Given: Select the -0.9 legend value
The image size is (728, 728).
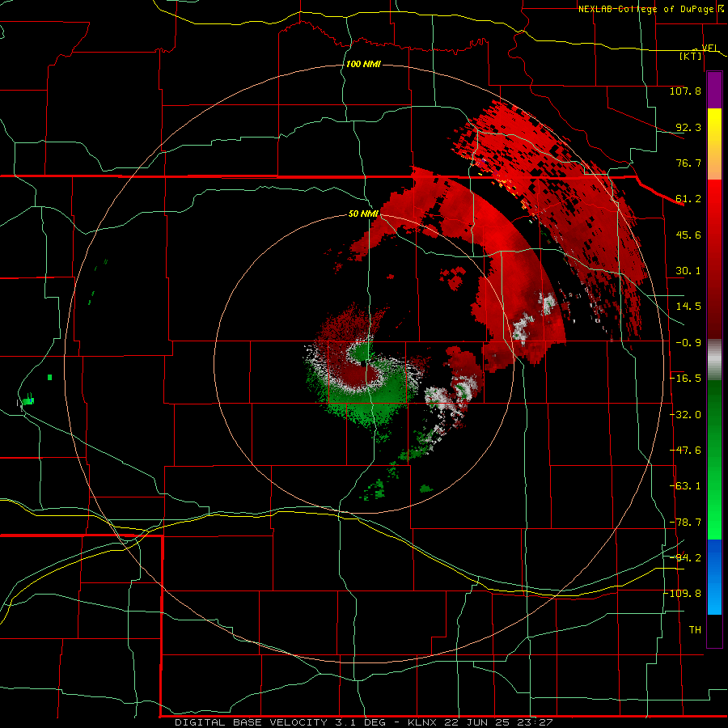Looking at the screenshot, I should click(688, 343).
